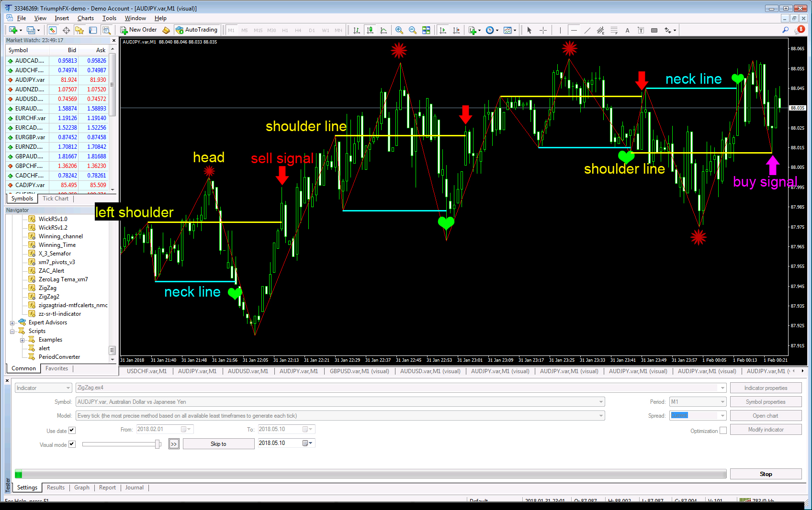Select the Crosshair tool

point(543,30)
